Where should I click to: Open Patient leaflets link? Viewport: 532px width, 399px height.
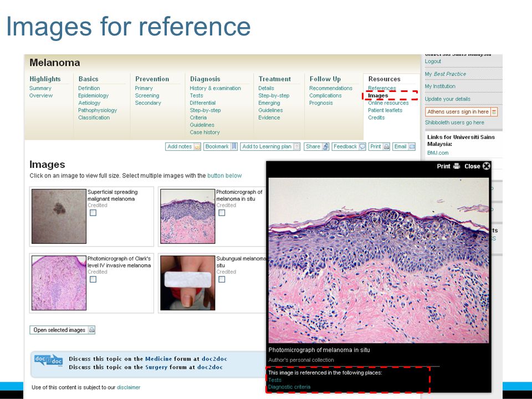[x=385, y=110]
